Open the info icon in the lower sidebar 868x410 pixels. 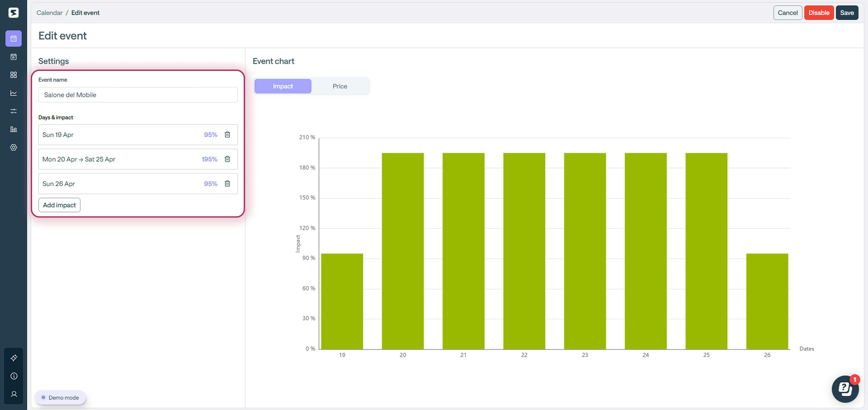pyautogui.click(x=14, y=376)
